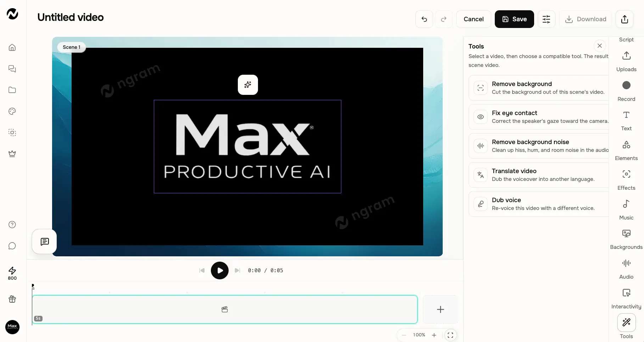
Task: Open the screen capture icon in sidebar
Action: point(12,132)
